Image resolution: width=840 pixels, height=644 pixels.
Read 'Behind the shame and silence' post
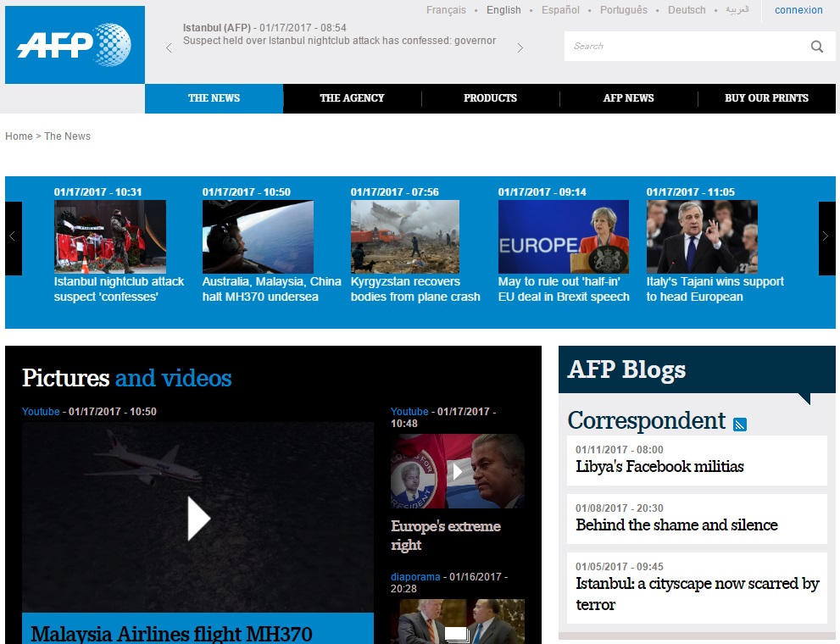coord(676,525)
